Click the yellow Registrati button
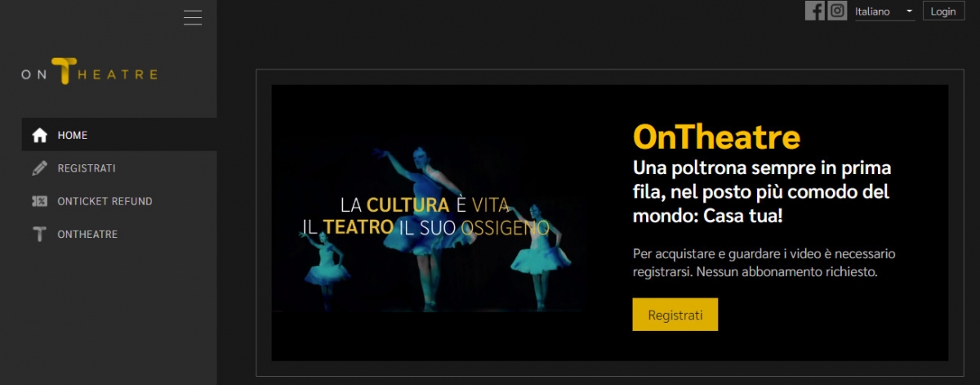Screen dimensions: 980x385 pos(675,315)
